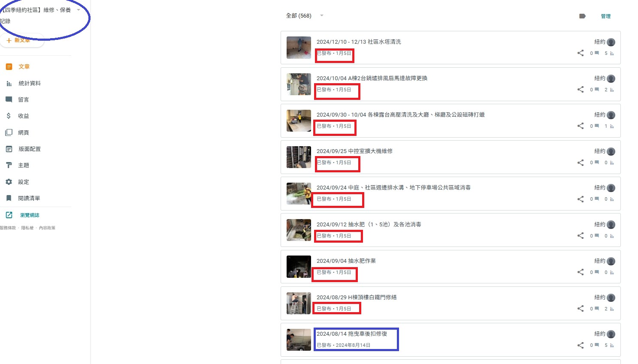
Task: Click the comment count icon on 抽水肥作業 post
Action: pyautogui.click(x=597, y=272)
